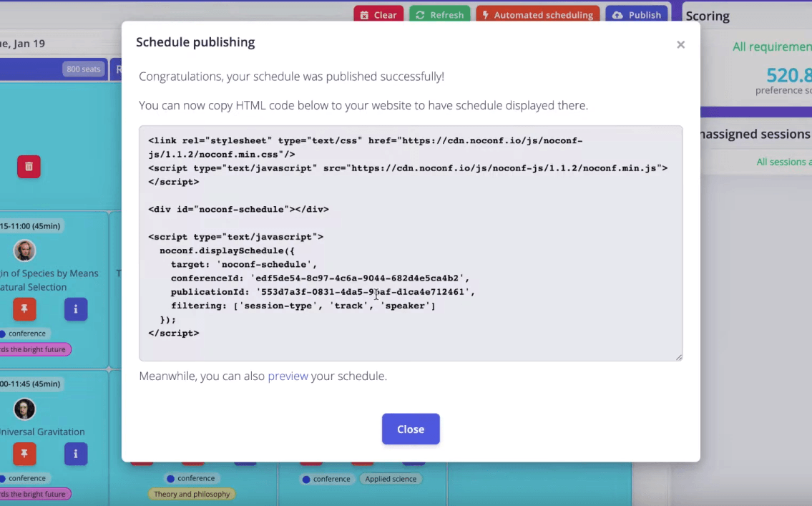
Task: Click the Schedule publishing dialog title
Action: coord(195,42)
